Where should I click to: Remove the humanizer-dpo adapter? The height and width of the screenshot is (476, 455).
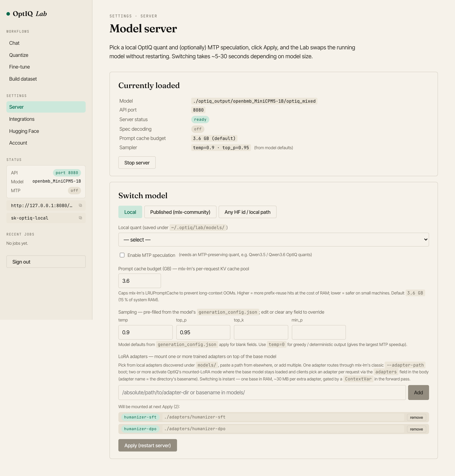416,429
